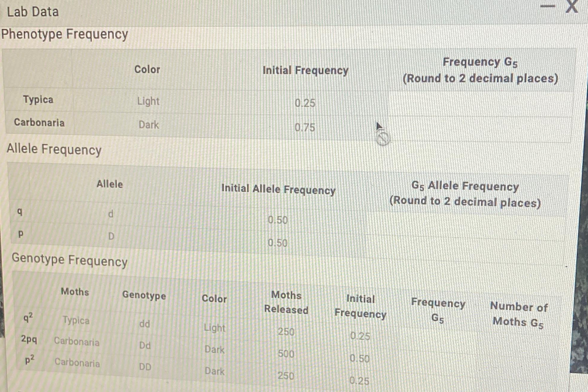Screen dimensions: 588x392
Task: Click the 0.50 initial frequency for allele d
Action: pos(278,221)
